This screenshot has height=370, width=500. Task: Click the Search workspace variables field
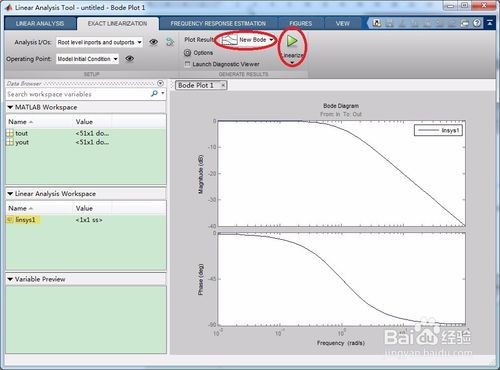click(78, 94)
